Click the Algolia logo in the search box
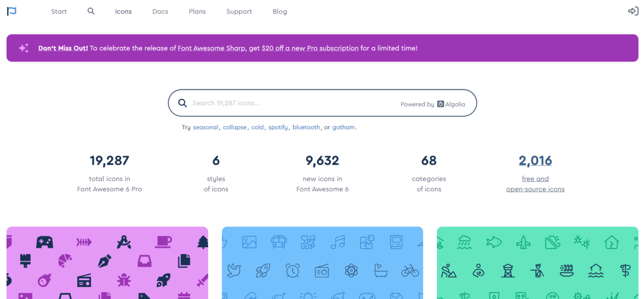Viewport: 644px width, 299px height. 451,104
